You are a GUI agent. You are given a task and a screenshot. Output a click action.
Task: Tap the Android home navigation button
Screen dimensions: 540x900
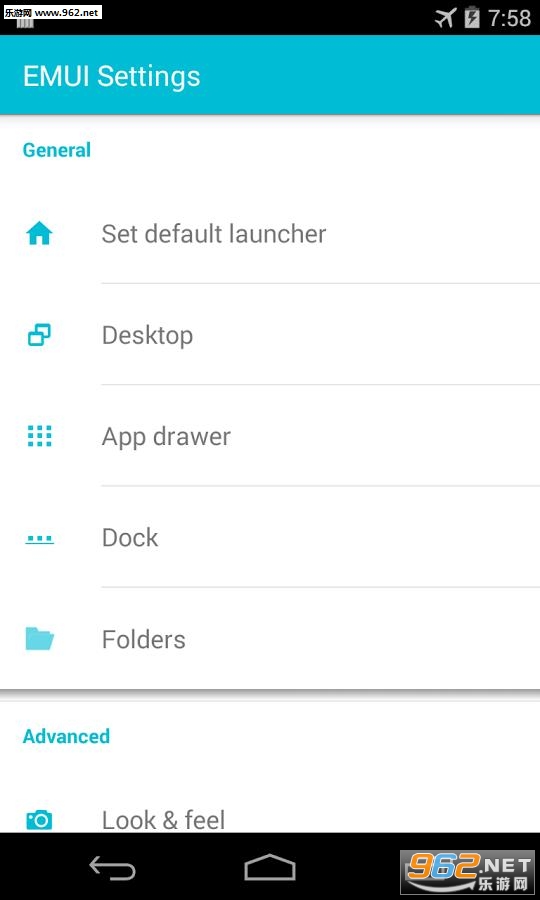(270, 867)
